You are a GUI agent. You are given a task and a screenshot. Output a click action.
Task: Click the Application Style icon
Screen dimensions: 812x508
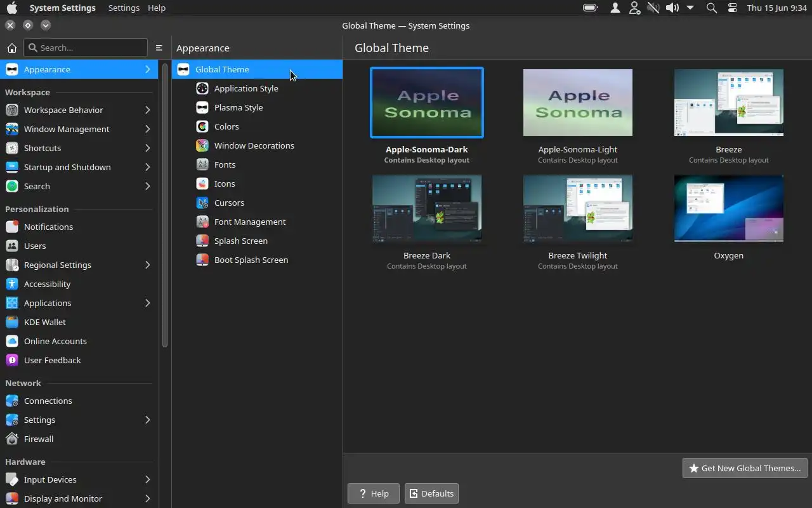point(202,88)
